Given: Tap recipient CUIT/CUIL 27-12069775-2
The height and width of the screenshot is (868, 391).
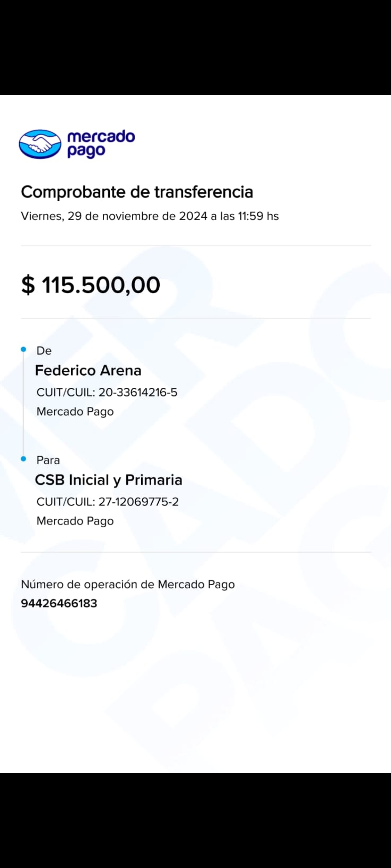Looking at the screenshot, I should pyautogui.click(x=108, y=502).
